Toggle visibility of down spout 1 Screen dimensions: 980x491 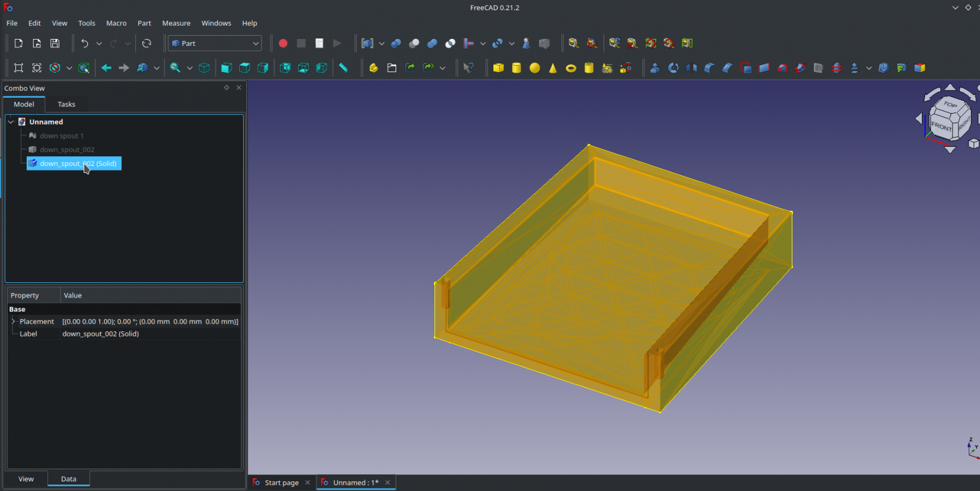[61, 135]
